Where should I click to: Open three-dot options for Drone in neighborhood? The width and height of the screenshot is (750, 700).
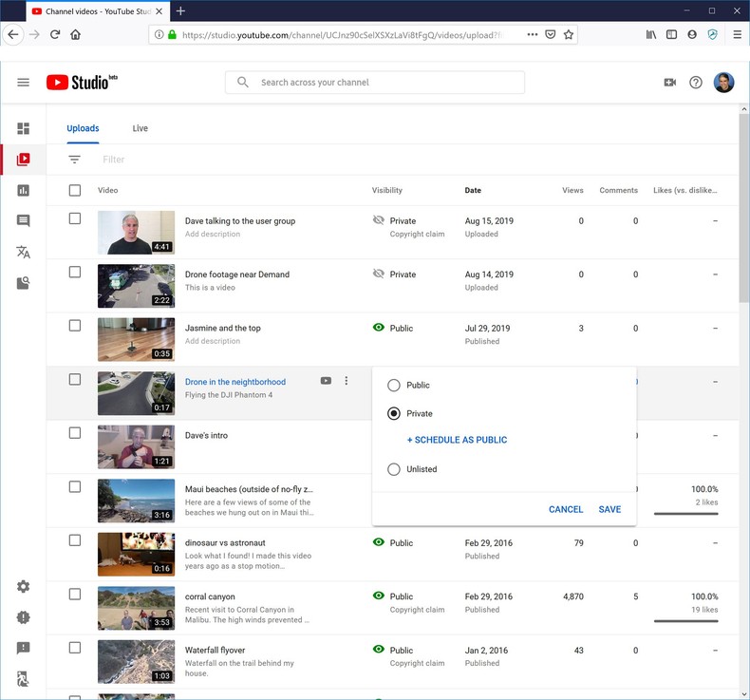347,381
